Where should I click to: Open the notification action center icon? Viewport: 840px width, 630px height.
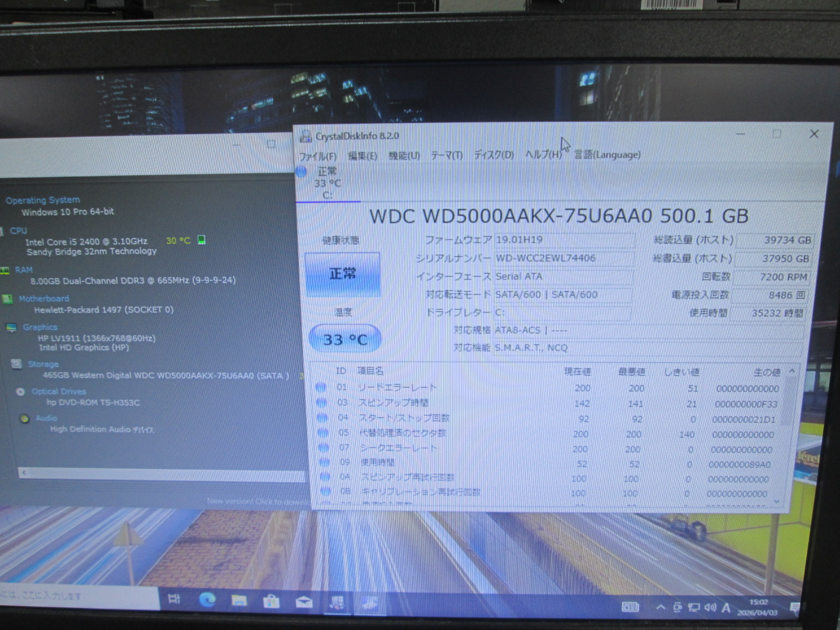[x=795, y=608]
